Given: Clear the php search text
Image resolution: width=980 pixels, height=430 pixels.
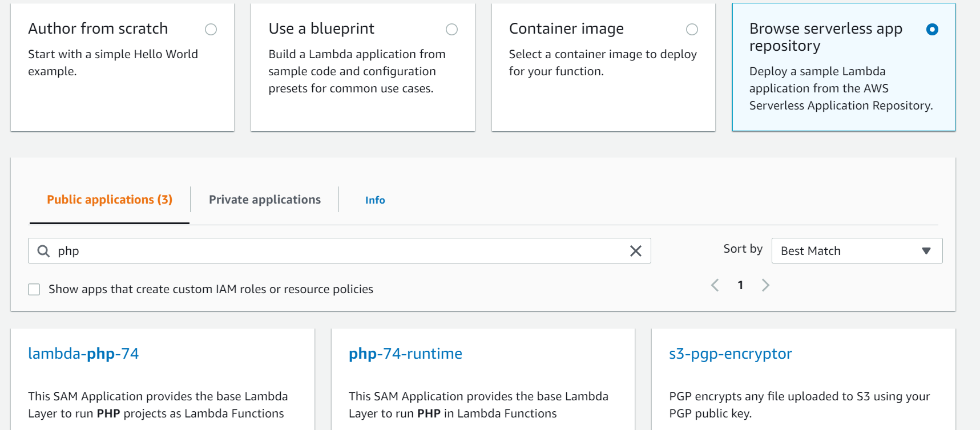Looking at the screenshot, I should 635,251.
